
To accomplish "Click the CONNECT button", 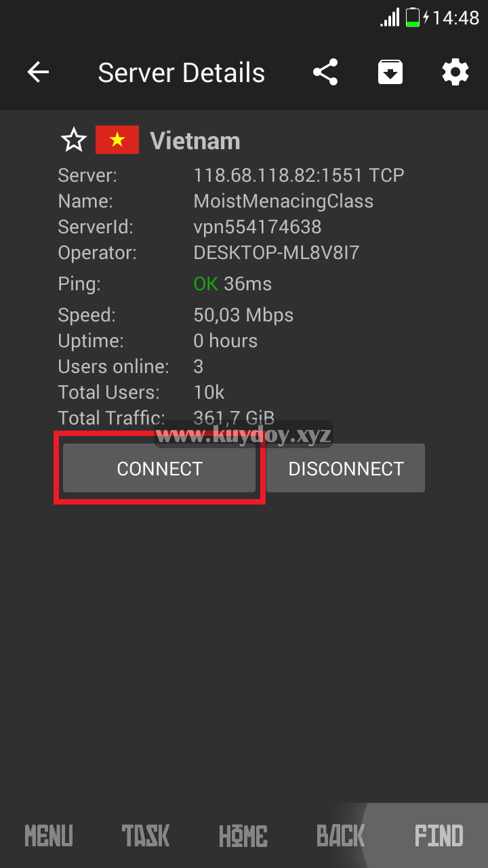I will pyautogui.click(x=159, y=468).
